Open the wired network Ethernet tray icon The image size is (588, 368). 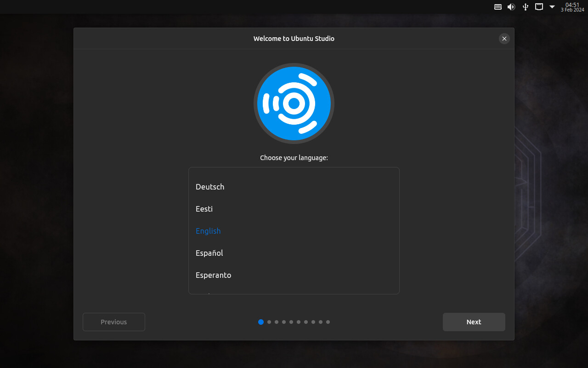[539, 7]
